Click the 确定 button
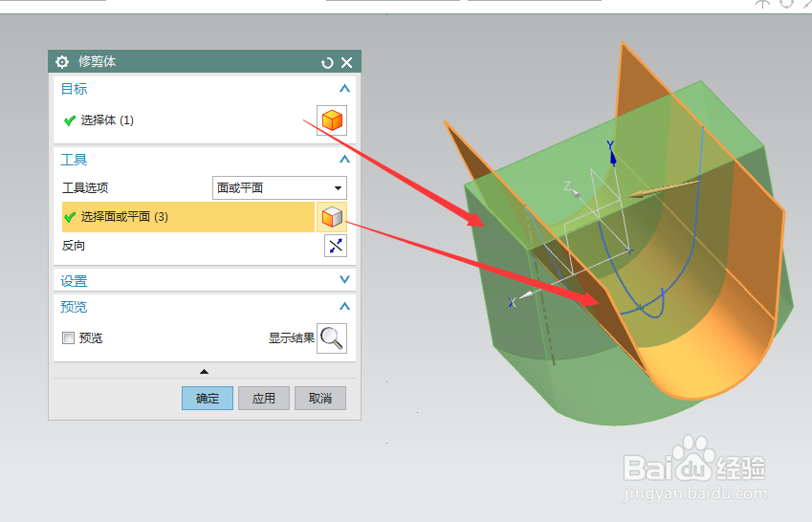The width and height of the screenshot is (812, 522). tap(208, 399)
